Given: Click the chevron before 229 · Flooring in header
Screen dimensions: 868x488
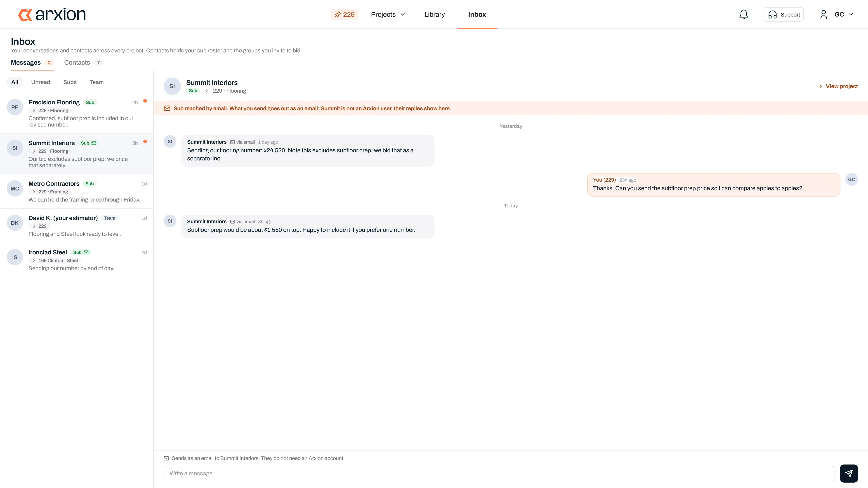Looking at the screenshot, I should (207, 91).
